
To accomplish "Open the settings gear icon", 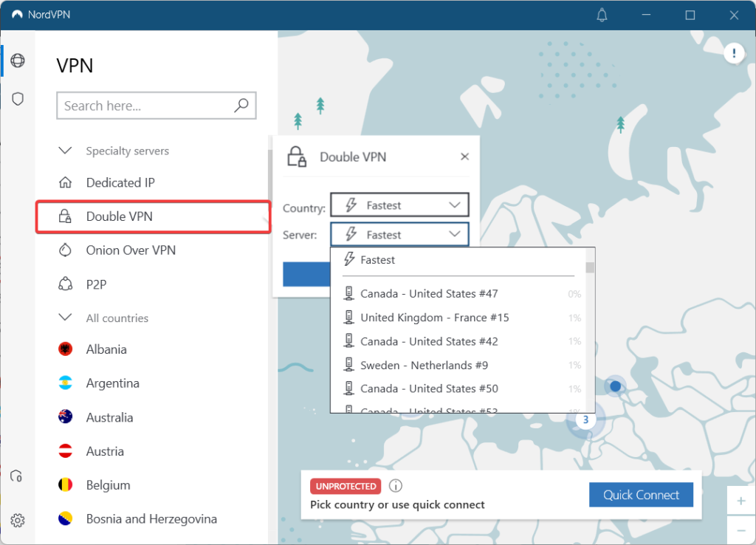I will [18, 521].
